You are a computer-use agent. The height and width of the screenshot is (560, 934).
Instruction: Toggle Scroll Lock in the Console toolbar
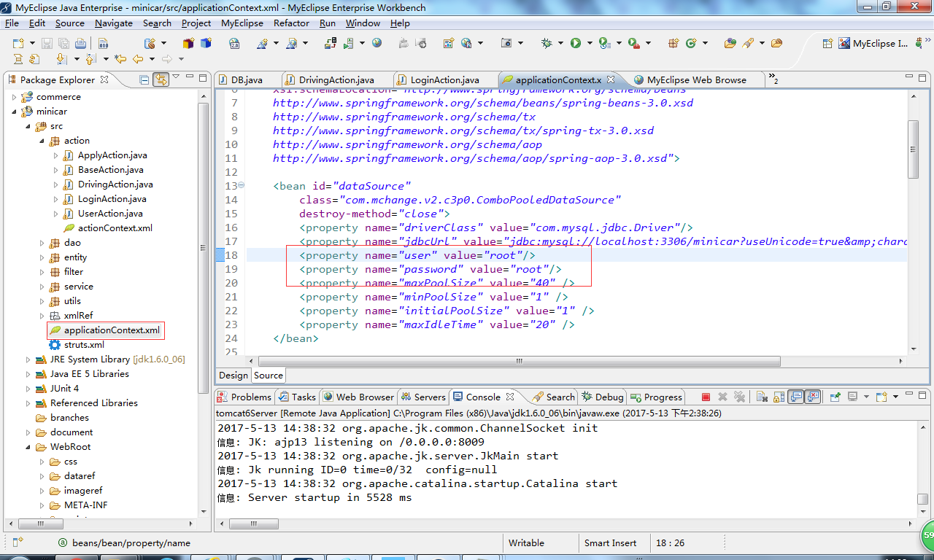[x=779, y=397]
